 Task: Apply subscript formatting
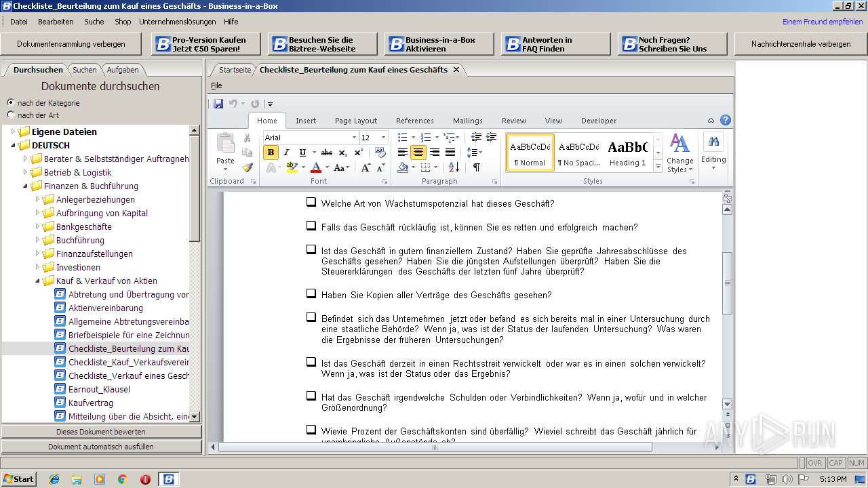[x=342, y=152]
